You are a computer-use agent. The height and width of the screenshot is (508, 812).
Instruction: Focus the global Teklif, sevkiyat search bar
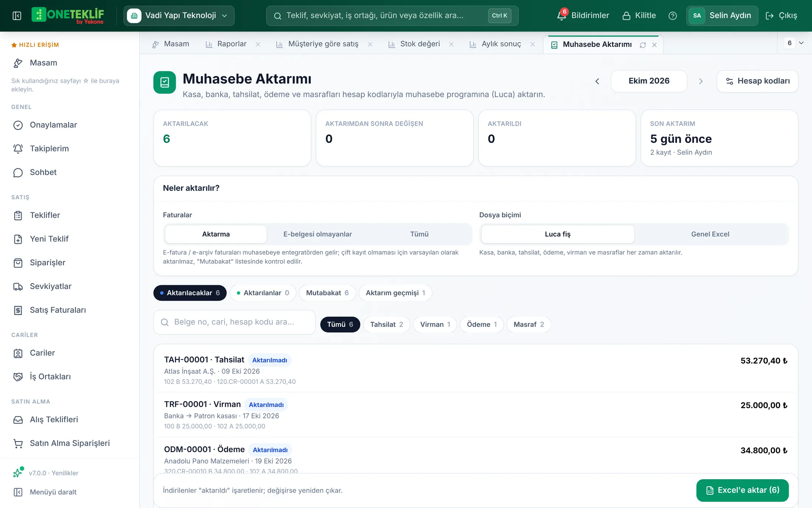click(x=392, y=16)
